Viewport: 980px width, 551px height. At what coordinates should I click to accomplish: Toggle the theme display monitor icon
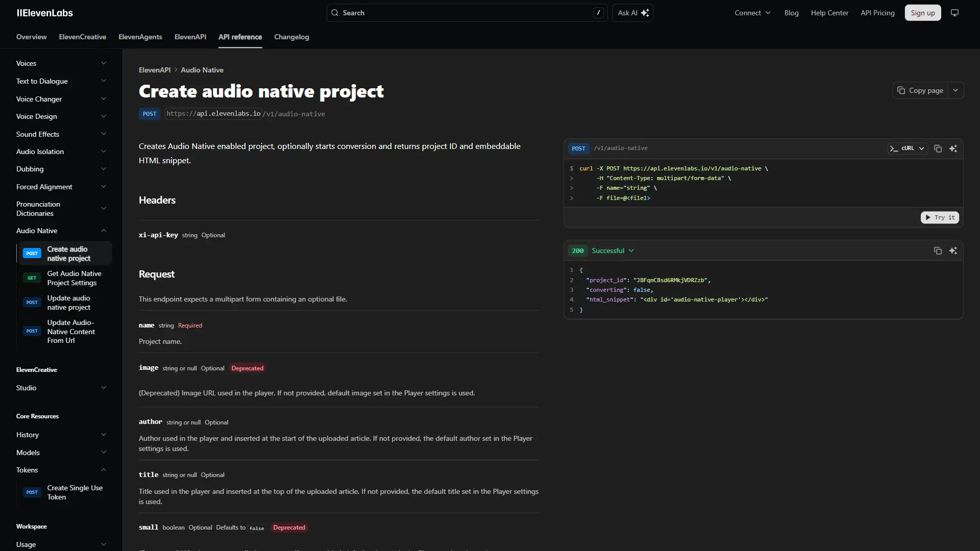click(x=954, y=13)
